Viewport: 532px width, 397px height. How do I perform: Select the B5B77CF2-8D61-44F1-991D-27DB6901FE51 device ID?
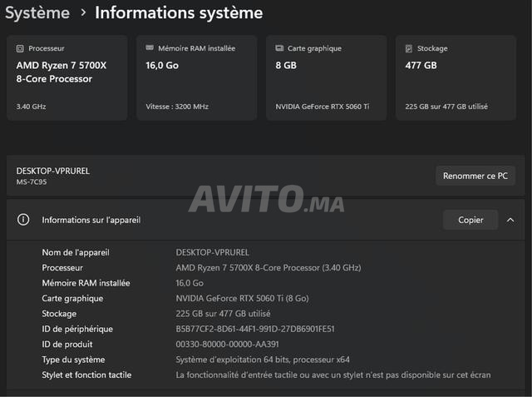click(255, 329)
